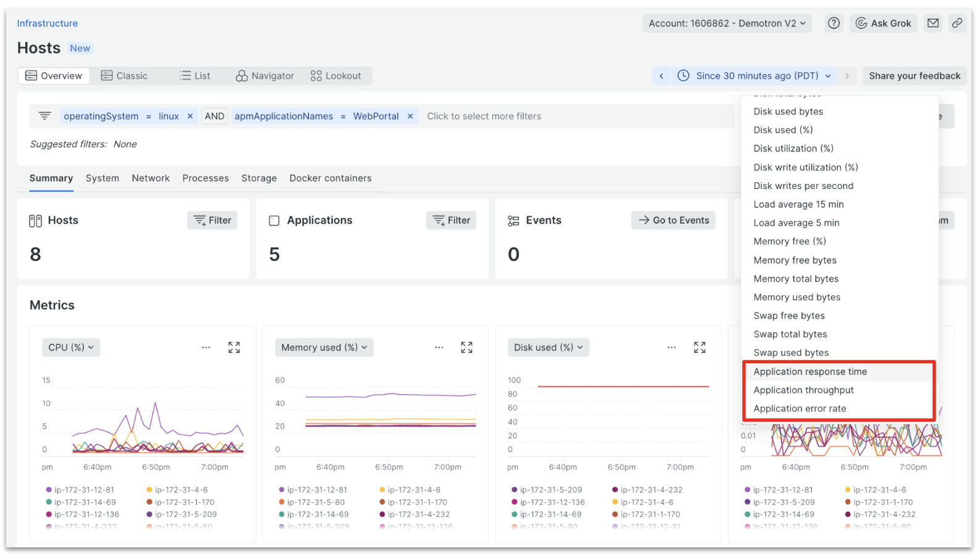Open the help question mark icon

[x=834, y=23]
